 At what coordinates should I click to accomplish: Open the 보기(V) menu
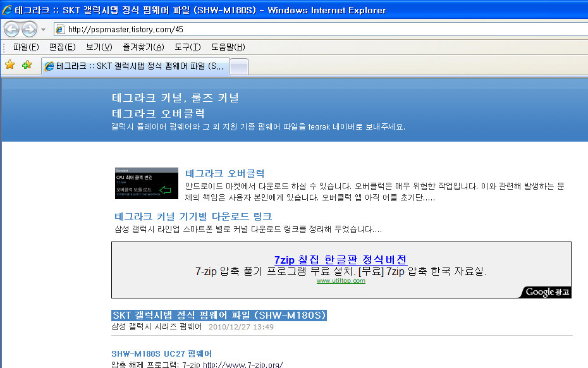point(99,47)
